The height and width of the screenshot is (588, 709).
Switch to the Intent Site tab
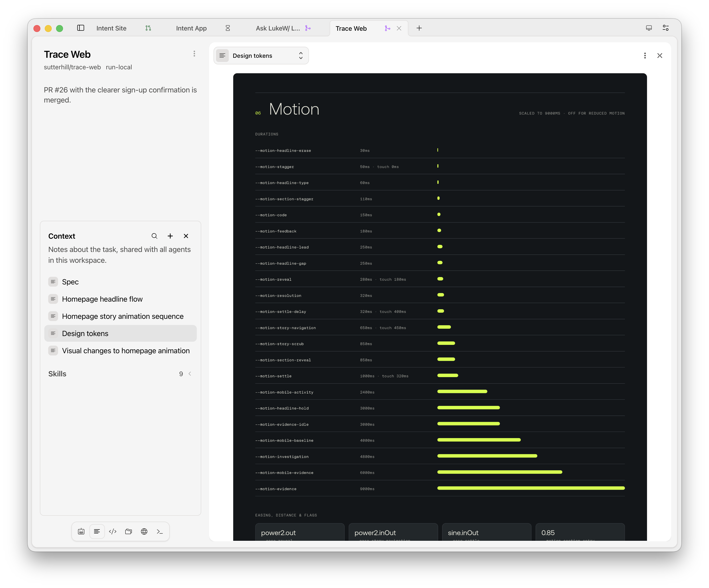click(111, 28)
